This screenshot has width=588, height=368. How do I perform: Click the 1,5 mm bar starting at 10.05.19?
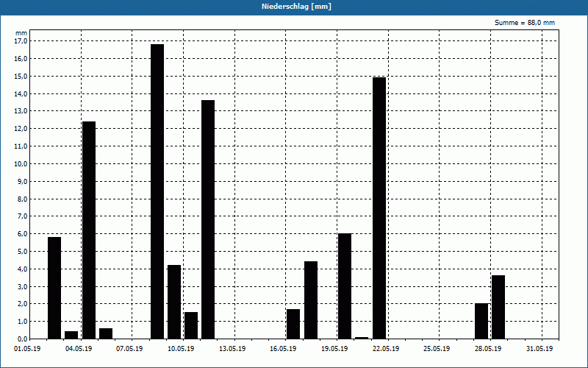click(x=191, y=325)
